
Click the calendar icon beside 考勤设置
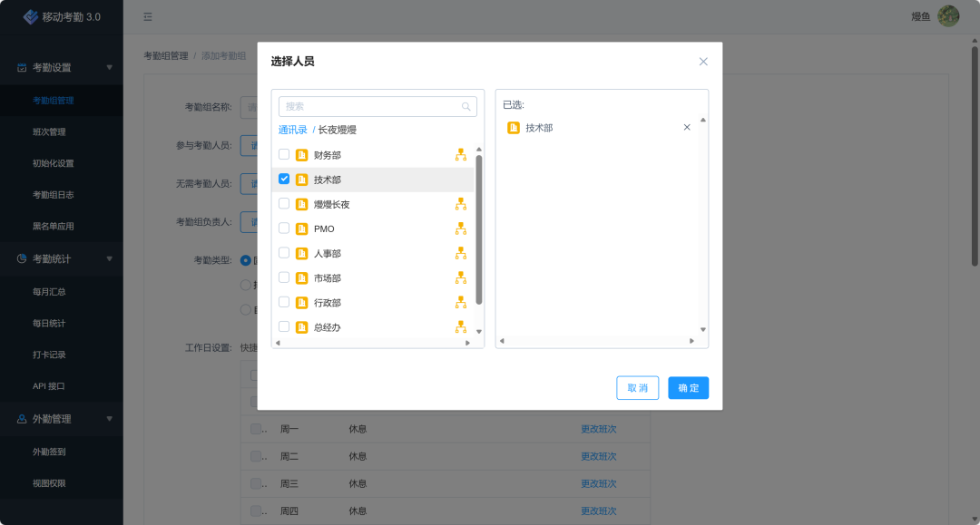23,66
